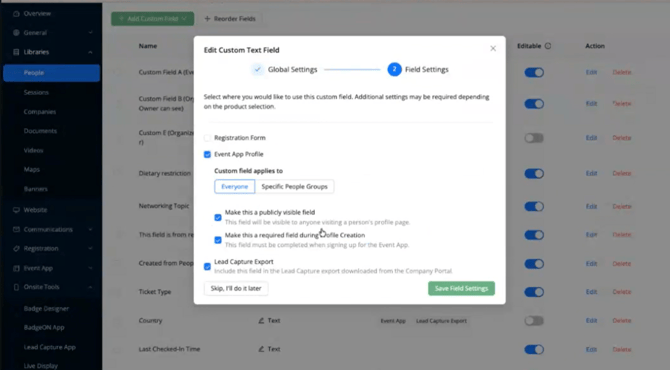Image resolution: width=670 pixels, height=370 pixels.
Task: Select the Everyone option
Action: [x=235, y=187]
